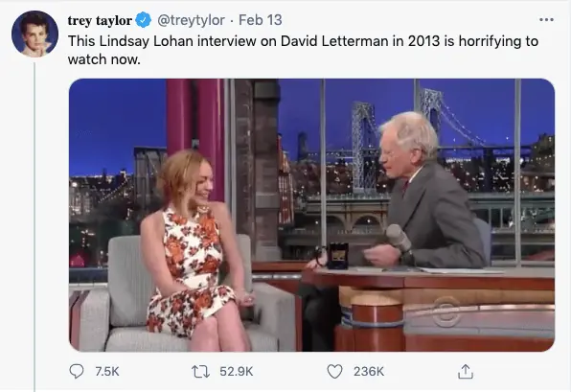Click the vertical thread line below avatar

[34, 226]
